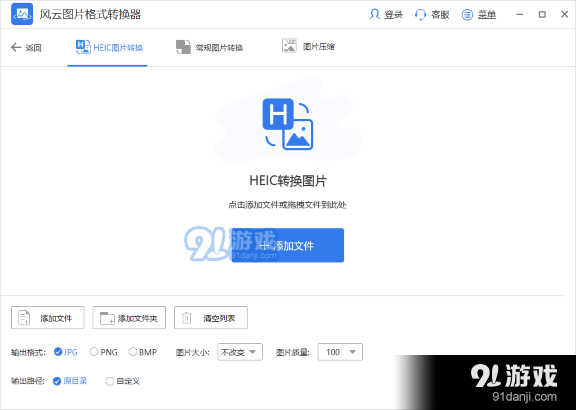Screen dimensions: 576x410
Task: Open 客服 customer service
Action: (x=440, y=15)
